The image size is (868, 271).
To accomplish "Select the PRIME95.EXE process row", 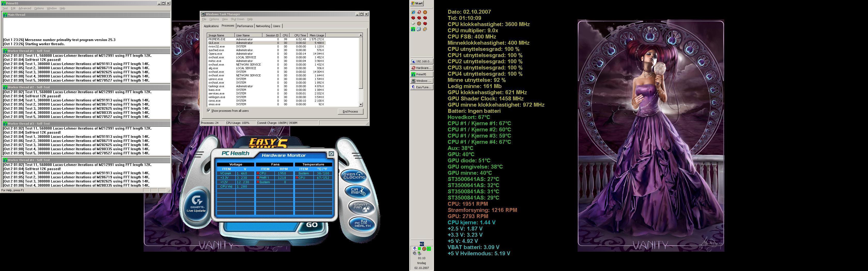I will [x=266, y=39].
